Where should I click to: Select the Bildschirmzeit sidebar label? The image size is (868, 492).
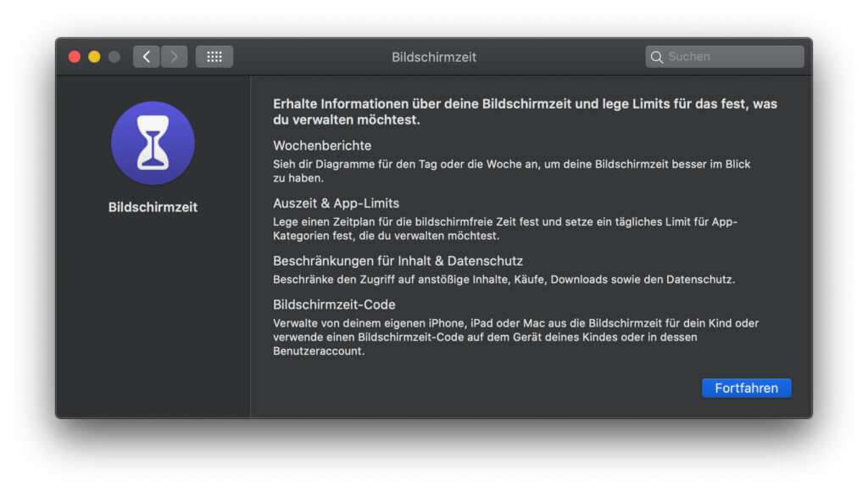pyautogui.click(x=153, y=206)
